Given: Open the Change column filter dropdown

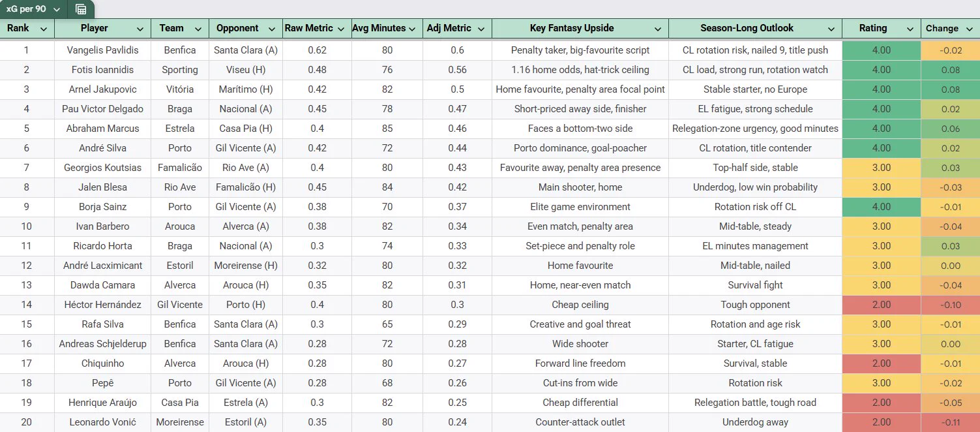Looking at the screenshot, I should [x=969, y=29].
